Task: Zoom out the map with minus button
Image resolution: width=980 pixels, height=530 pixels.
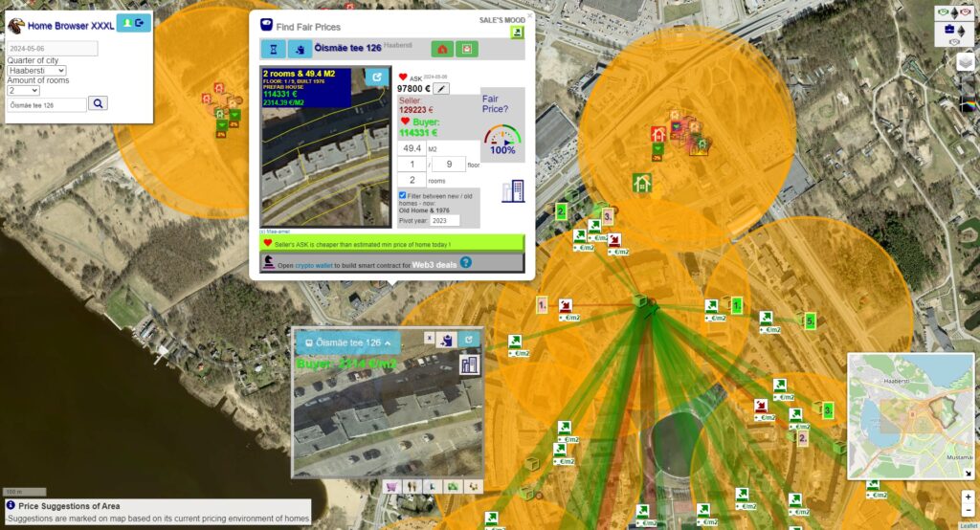Action: click(x=969, y=511)
